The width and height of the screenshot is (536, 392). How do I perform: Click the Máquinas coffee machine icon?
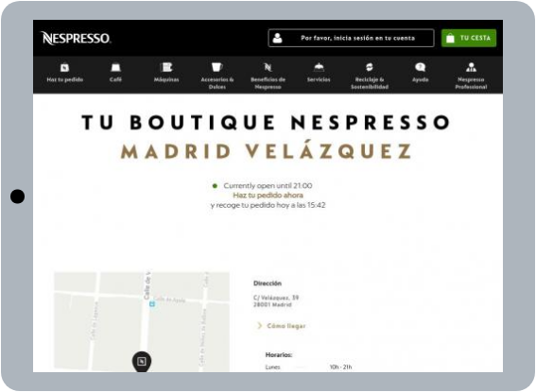(x=166, y=67)
